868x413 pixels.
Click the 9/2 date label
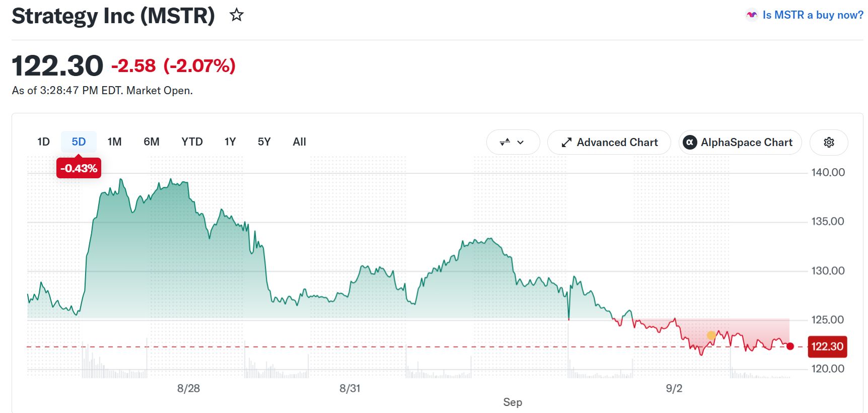pyautogui.click(x=674, y=388)
